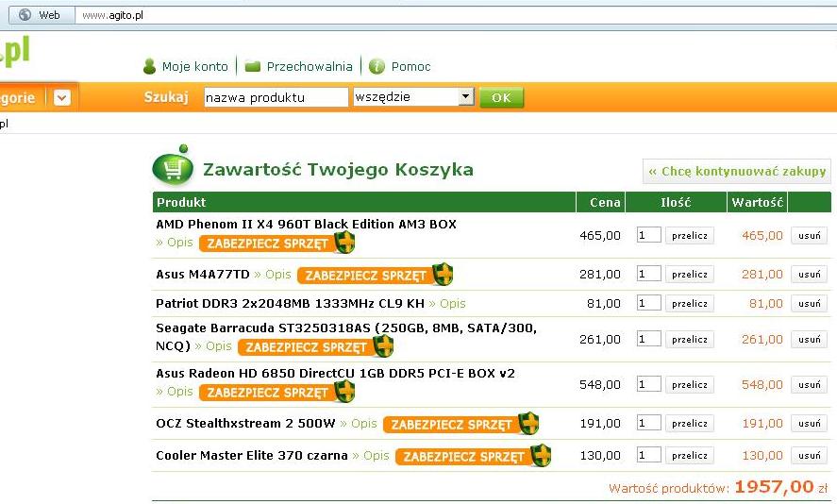Open Opis link for Seagate Barracuda
The image size is (837, 504).
(x=213, y=346)
